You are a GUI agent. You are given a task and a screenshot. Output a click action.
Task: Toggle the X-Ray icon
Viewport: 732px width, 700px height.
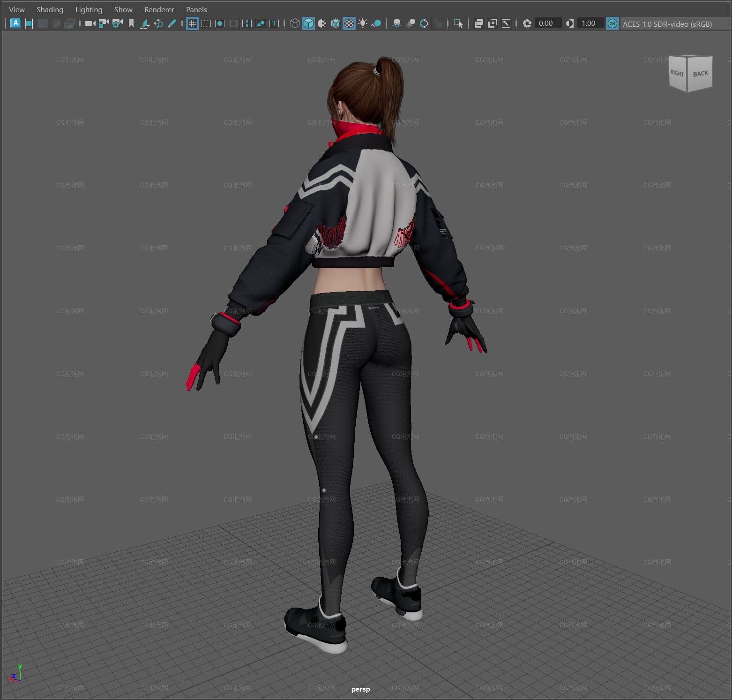pos(478,23)
